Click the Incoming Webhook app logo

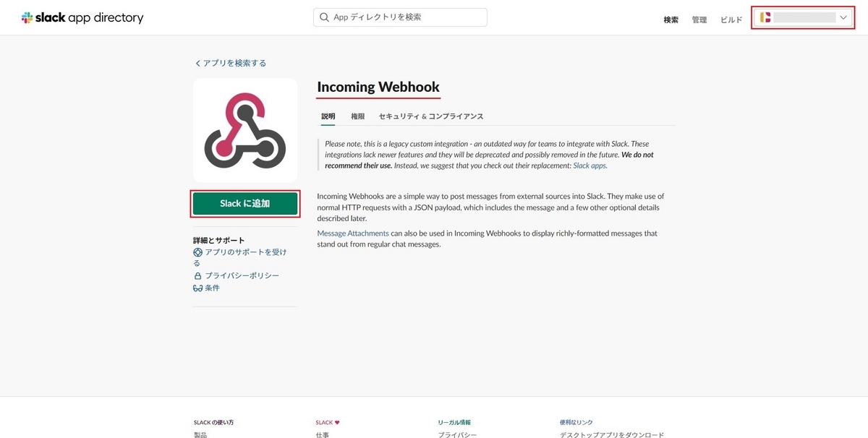(245, 130)
